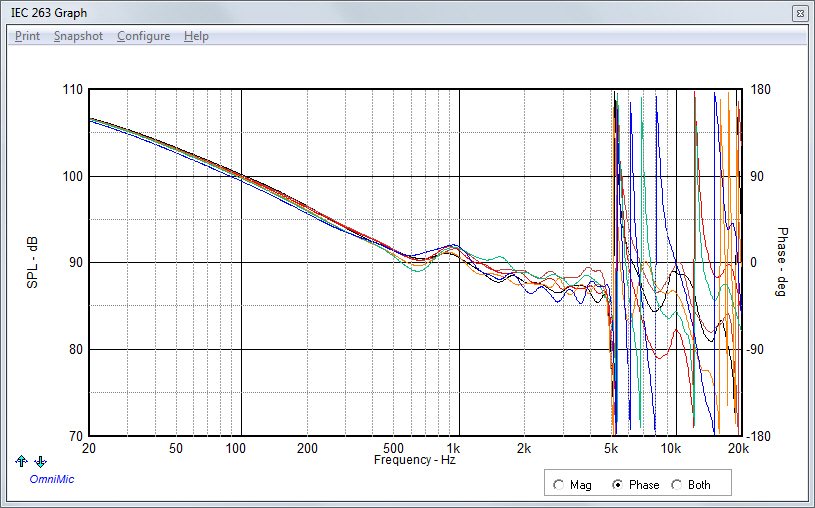The height and width of the screenshot is (508, 815).
Task: Select the Both radio button
Action: pos(677,485)
